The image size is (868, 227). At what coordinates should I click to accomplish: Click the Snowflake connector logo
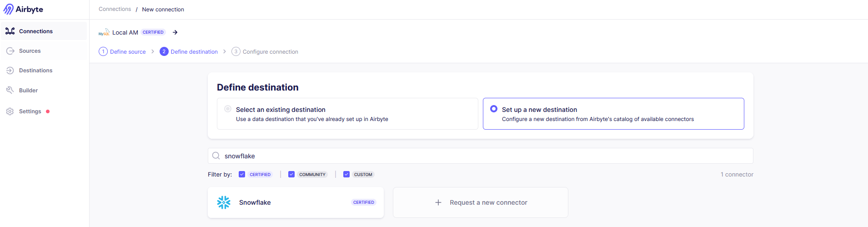coord(224,202)
